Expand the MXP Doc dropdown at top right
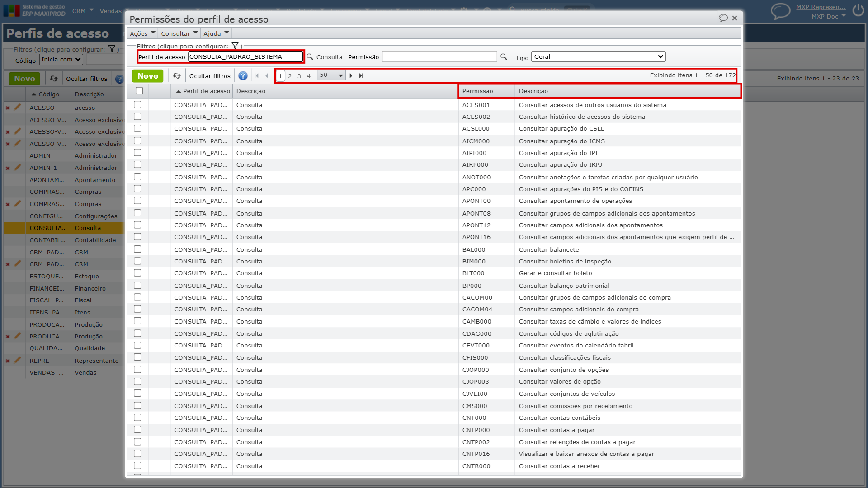 pos(828,17)
